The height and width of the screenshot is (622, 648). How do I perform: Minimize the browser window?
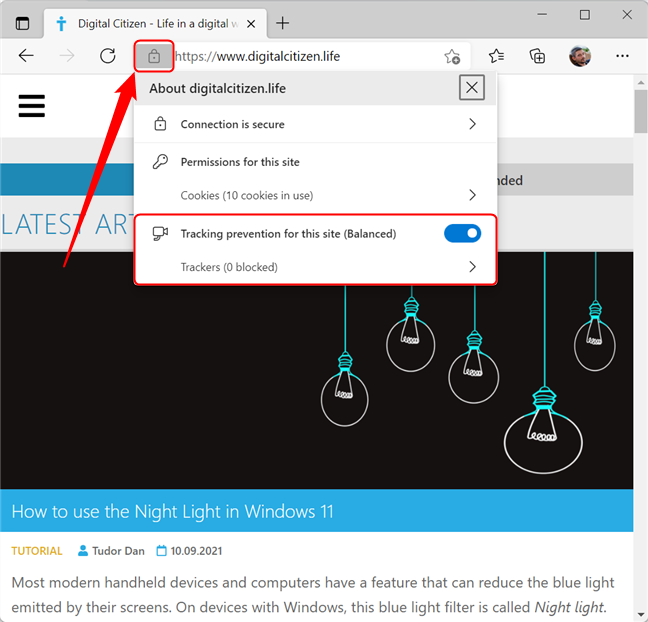[x=542, y=14]
